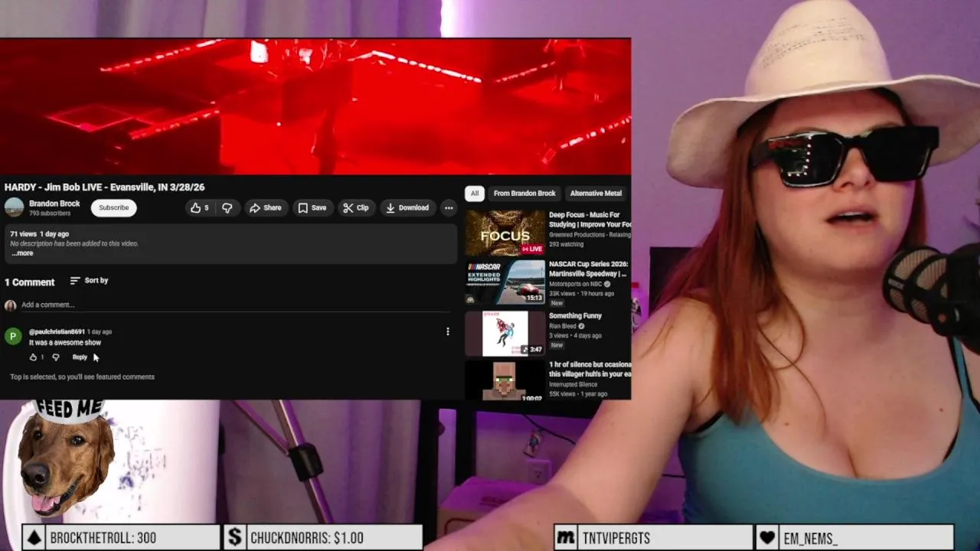The height and width of the screenshot is (551, 980).
Task: Dislike paulchristian8691's comment
Action: click(x=55, y=357)
